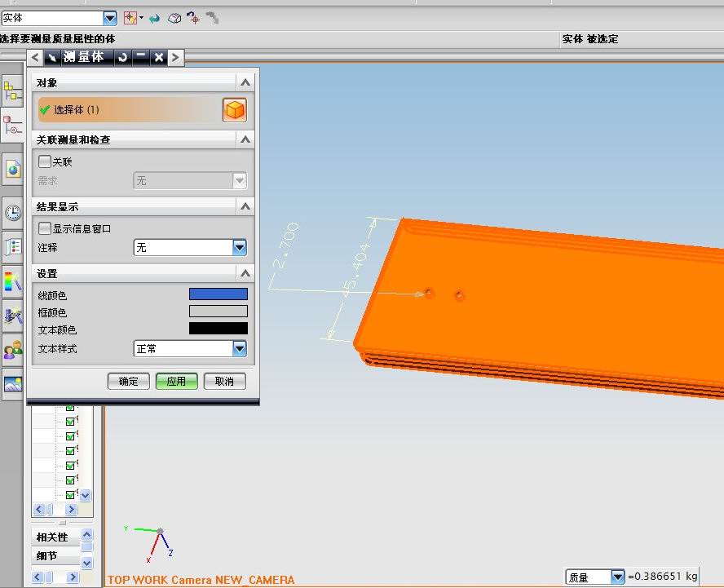This screenshot has width=724, height=588.
Task: Open the roles people sidebar icon
Action: [x=13, y=350]
